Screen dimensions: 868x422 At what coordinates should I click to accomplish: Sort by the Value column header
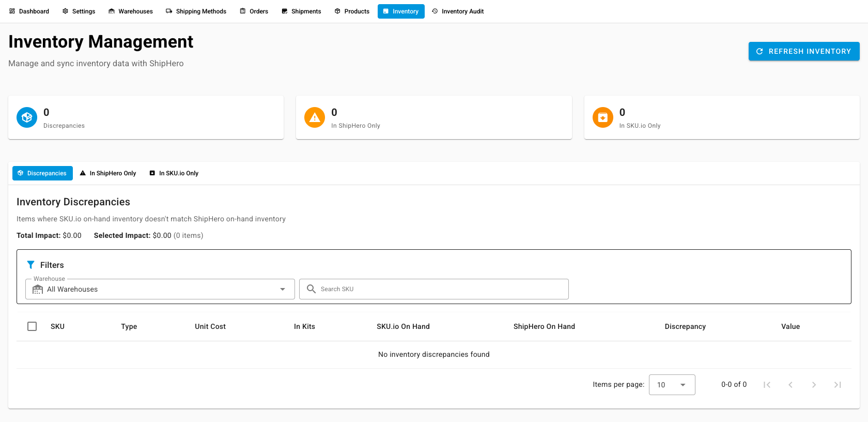[791, 326]
